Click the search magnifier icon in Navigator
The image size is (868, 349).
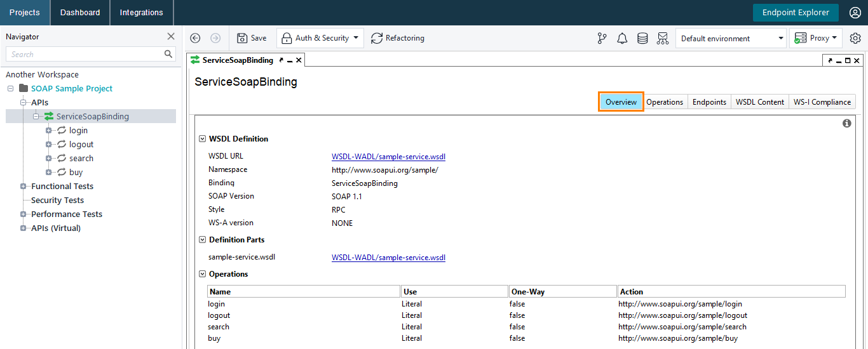pyautogui.click(x=168, y=54)
